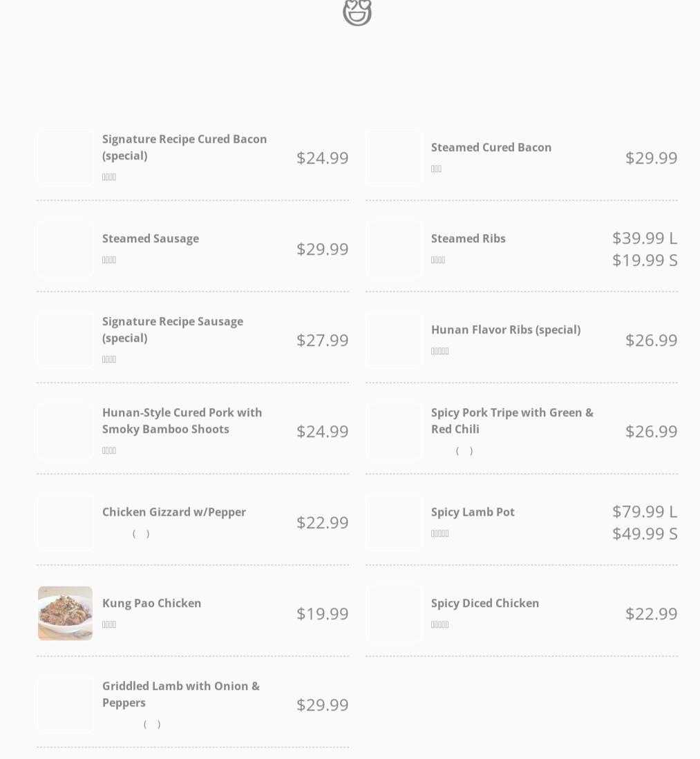Open the Steamed Sausage menu item
This screenshot has width=700, height=759.
coord(151,238)
